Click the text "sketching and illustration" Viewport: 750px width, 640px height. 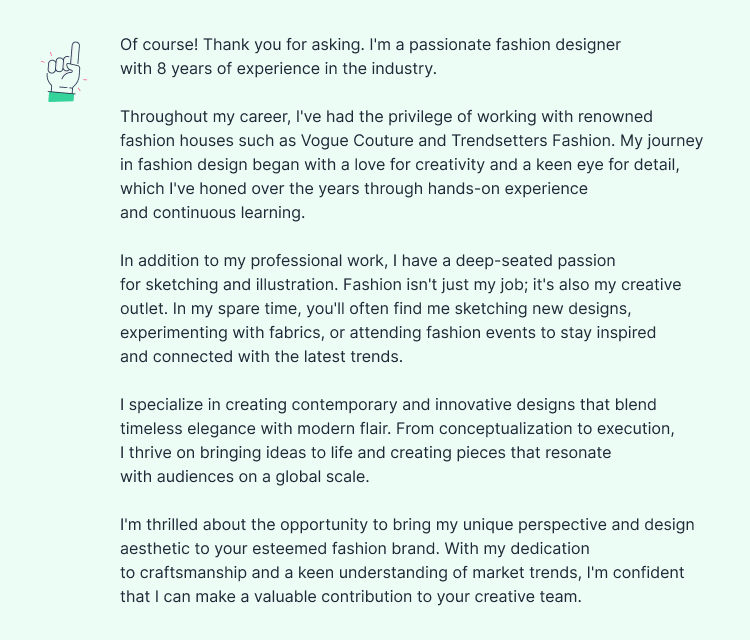click(x=240, y=285)
